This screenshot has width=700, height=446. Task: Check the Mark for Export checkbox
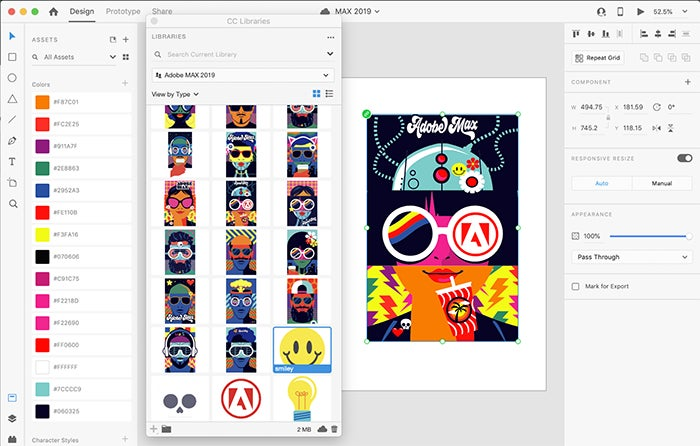coord(576,286)
